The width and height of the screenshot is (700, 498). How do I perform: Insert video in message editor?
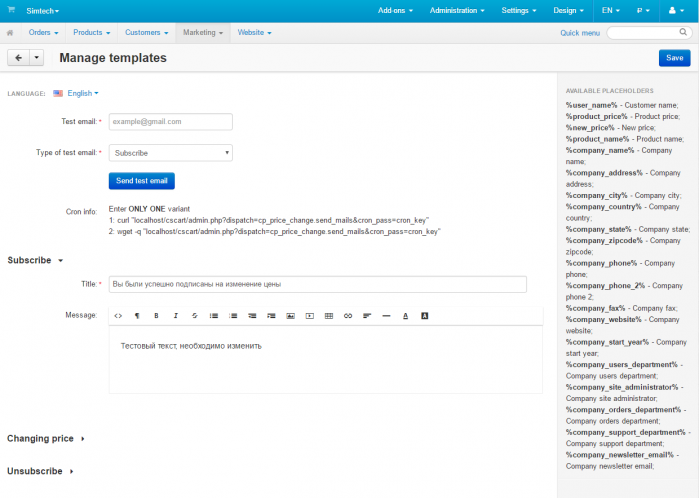[310, 316]
